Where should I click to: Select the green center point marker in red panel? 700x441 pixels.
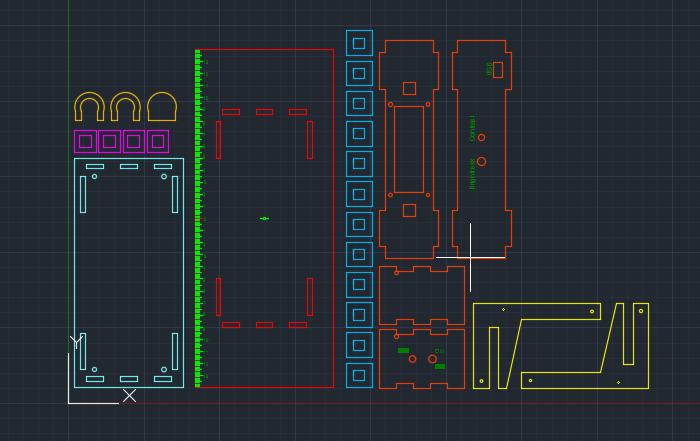point(264,218)
